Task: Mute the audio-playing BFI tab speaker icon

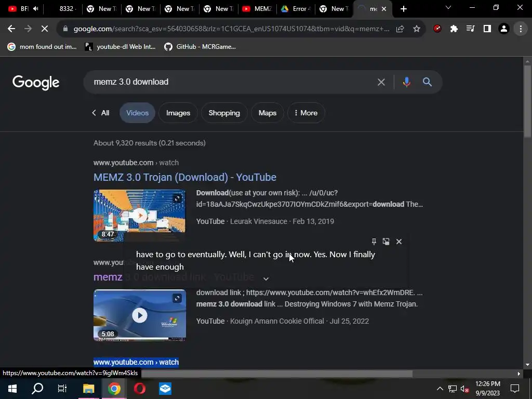Action: (x=36, y=9)
